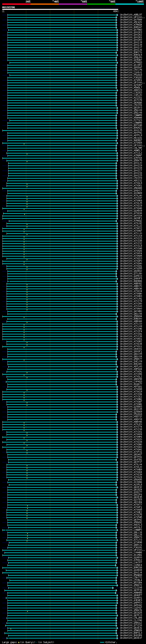Select label UniRef100_Q07078
The image size is (146, 644).
[x=131, y=100]
